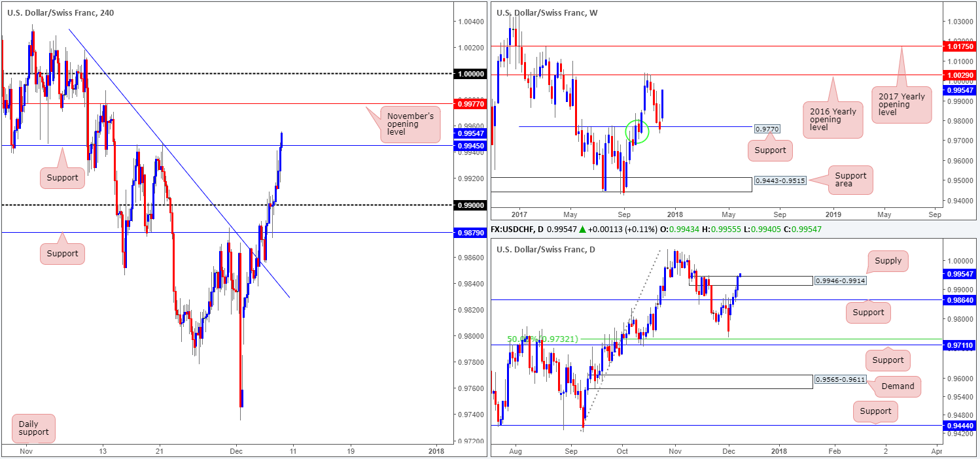Click the weekly chart title "U.S. Dollar/Swiss Franc, W"

[547, 13]
